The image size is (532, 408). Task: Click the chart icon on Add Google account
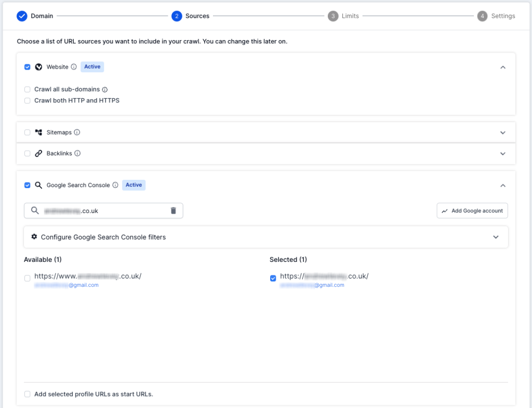pos(446,210)
